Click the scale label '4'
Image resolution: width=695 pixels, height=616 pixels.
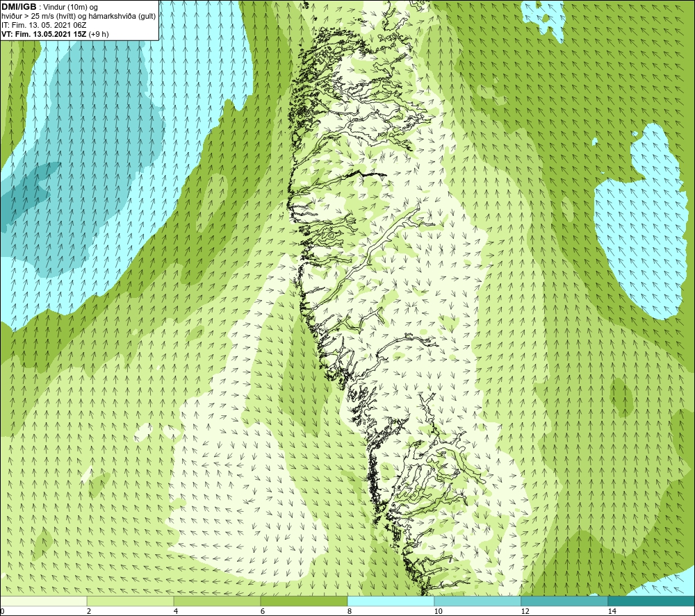click(x=176, y=612)
